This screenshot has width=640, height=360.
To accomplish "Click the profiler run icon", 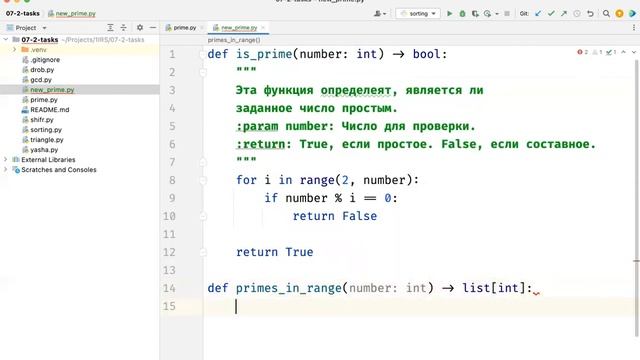I will (487, 13).
